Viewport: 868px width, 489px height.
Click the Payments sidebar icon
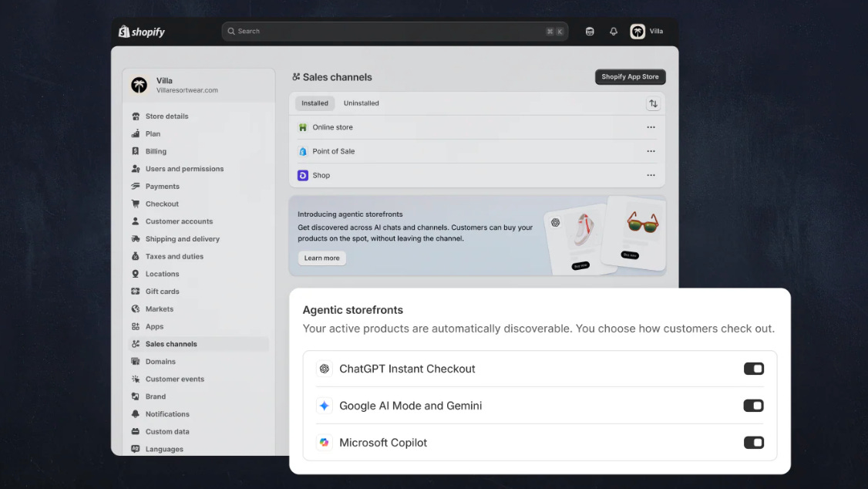point(136,186)
